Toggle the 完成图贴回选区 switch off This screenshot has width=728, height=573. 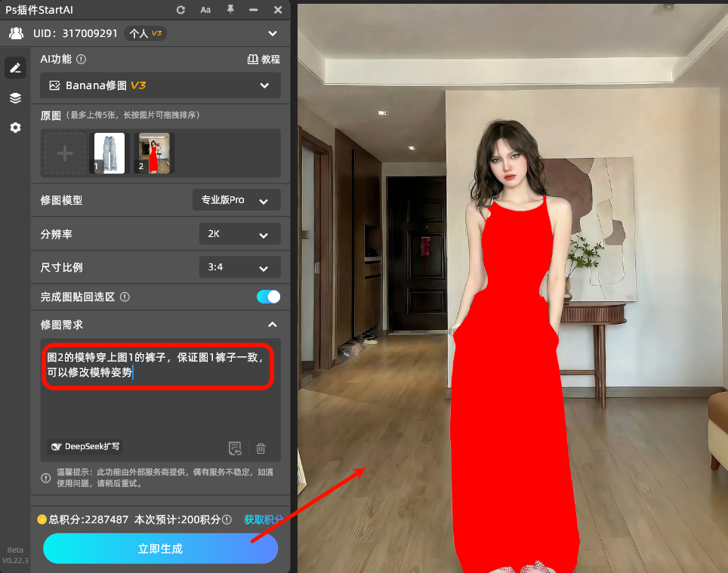pyautogui.click(x=268, y=297)
